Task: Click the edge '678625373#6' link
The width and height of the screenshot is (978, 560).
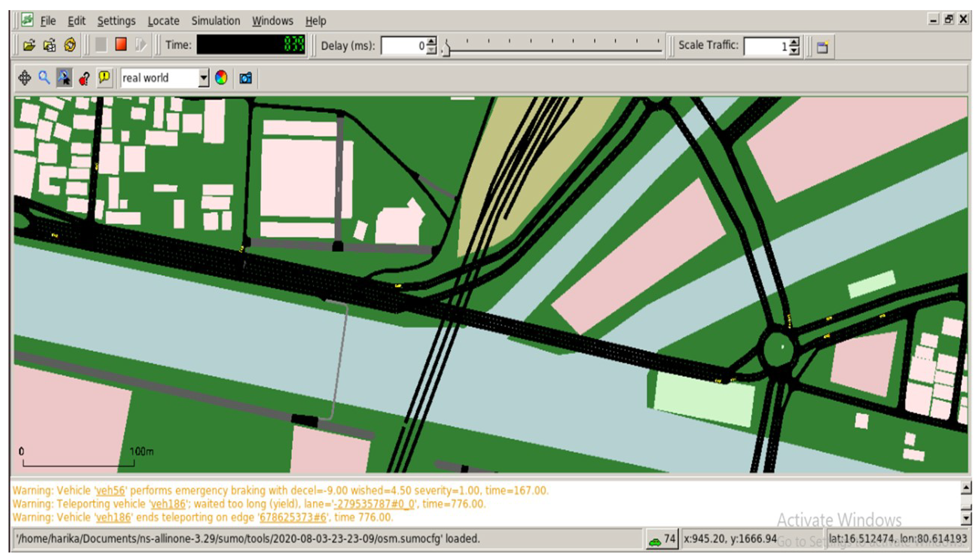Action: (293, 517)
